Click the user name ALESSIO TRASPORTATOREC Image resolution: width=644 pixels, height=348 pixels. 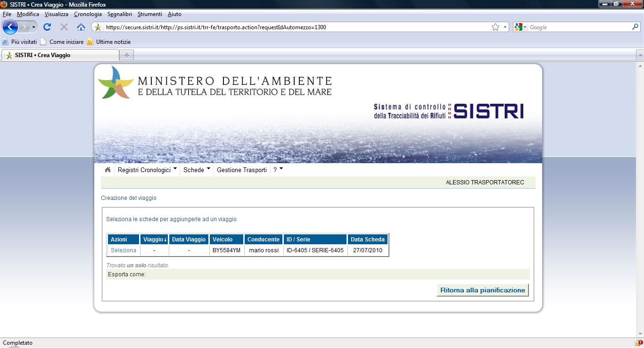coord(485,182)
